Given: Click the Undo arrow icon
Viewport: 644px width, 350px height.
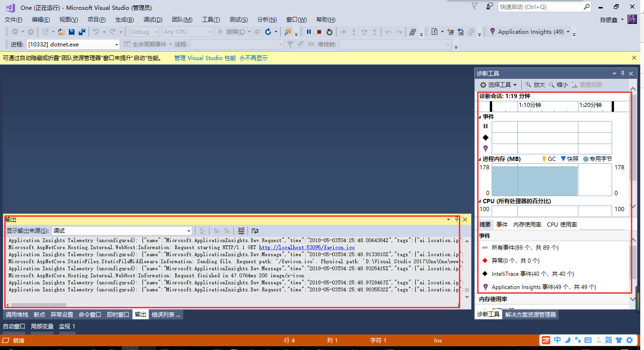Looking at the screenshot, I should pyautogui.click(x=96, y=32).
